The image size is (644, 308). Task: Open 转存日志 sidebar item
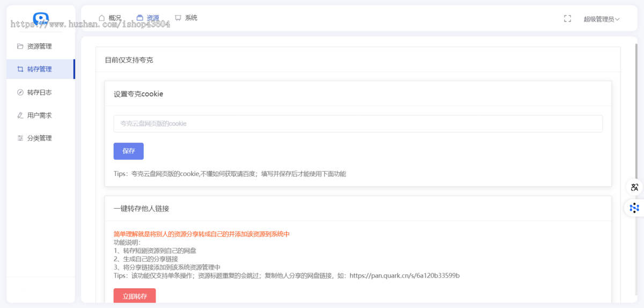pos(41,92)
